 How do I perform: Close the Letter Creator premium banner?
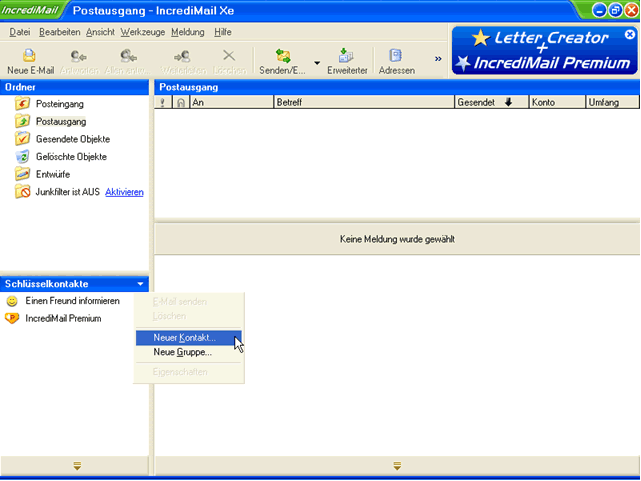[630, 35]
